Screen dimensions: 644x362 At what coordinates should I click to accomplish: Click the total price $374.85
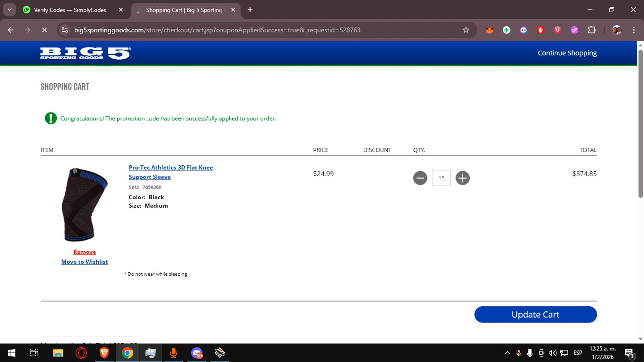pyautogui.click(x=584, y=174)
